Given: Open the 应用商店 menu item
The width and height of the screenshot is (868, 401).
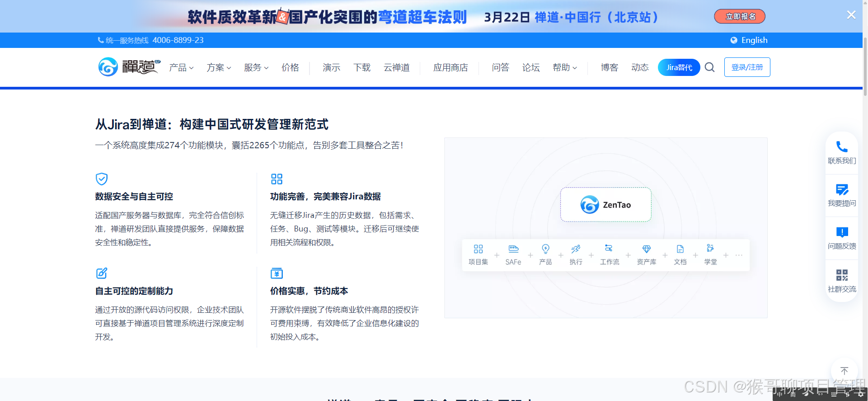Looking at the screenshot, I should (x=450, y=67).
